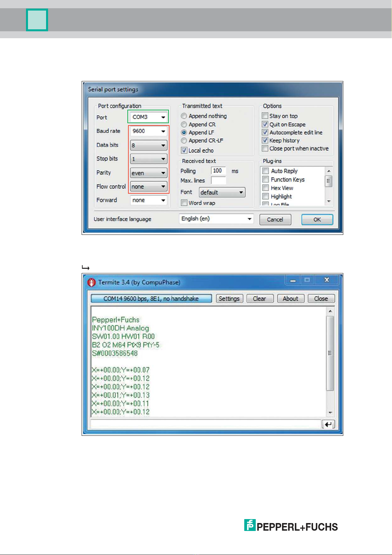Image resolution: width=392 pixels, height=555 pixels.
Task: Open the Parity dropdown set to even
Action: pyautogui.click(x=148, y=173)
